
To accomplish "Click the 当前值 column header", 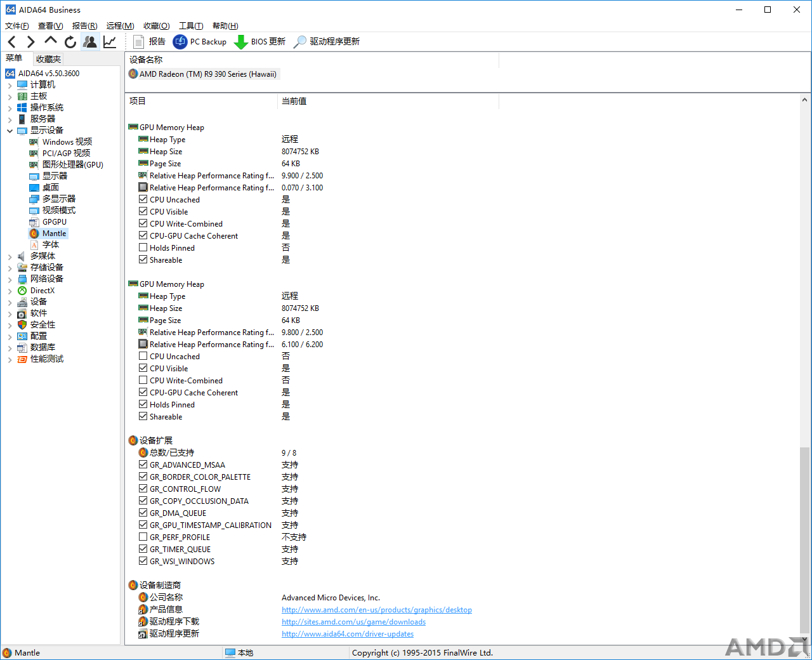I will (x=388, y=101).
